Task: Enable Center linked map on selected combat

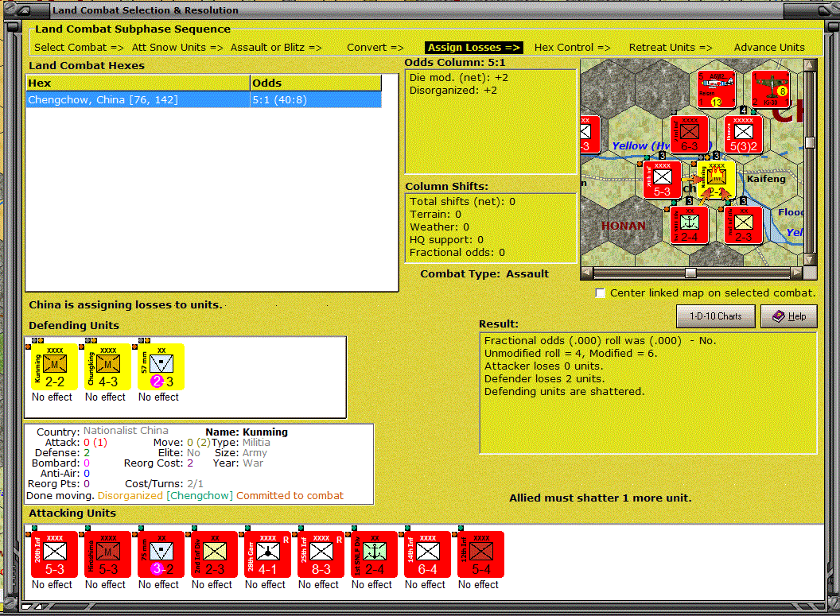Action: [x=601, y=293]
